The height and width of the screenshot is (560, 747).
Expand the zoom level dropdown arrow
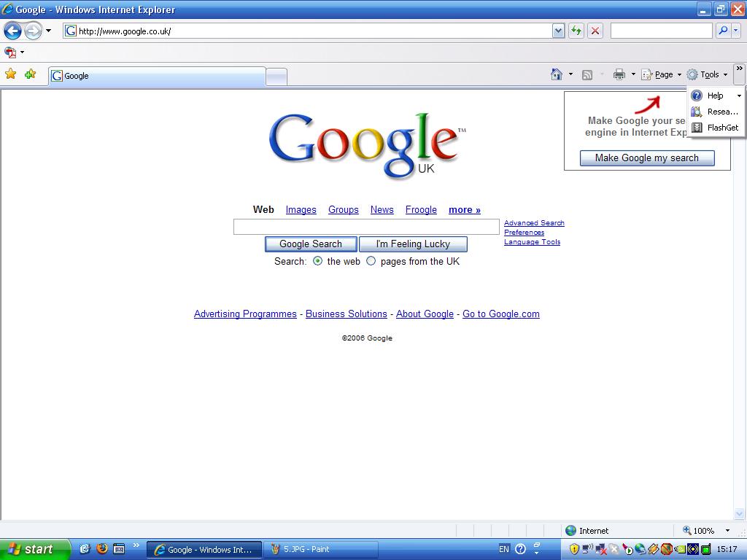tap(727, 531)
